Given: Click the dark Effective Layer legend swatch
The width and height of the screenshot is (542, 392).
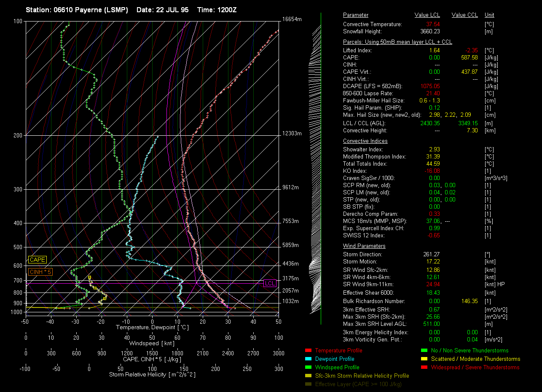Looking at the screenshot, I should coord(307,384).
